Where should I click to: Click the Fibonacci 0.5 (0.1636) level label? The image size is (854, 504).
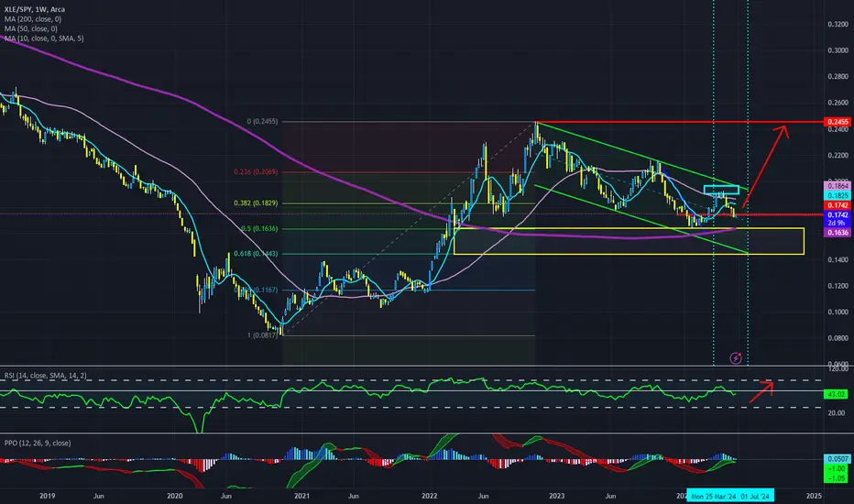[x=259, y=229]
